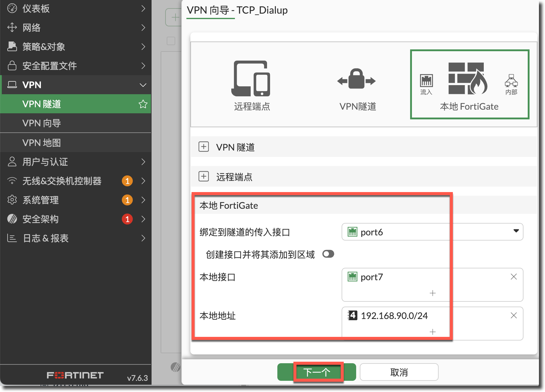The width and height of the screenshot is (545, 392).
Task: Click the VPN 向导 - TCP_Dialup title
Action: pyautogui.click(x=237, y=10)
